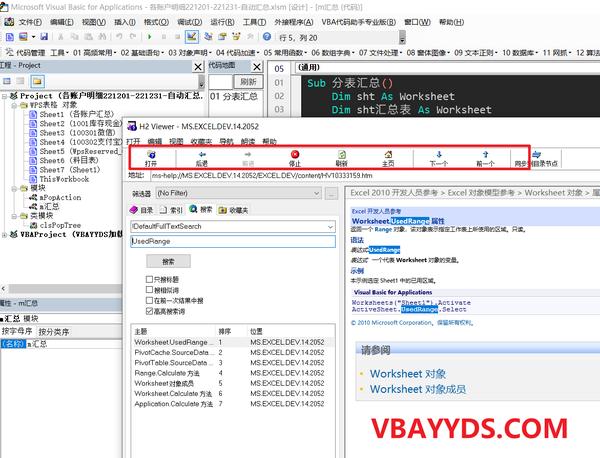Uncheck the 高亮搜索词 checkbox
This screenshot has width=600, height=458.
tap(149, 311)
